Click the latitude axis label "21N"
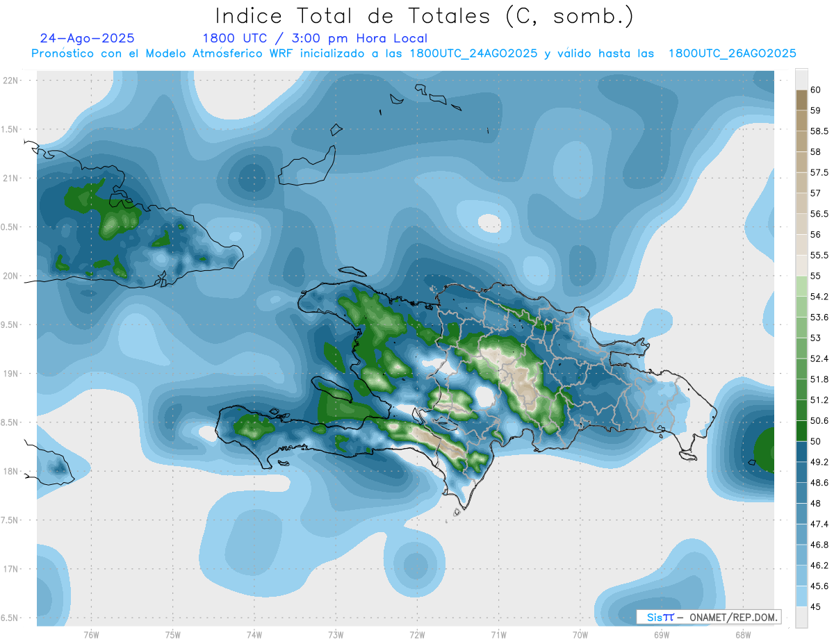 pyautogui.click(x=10, y=178)
